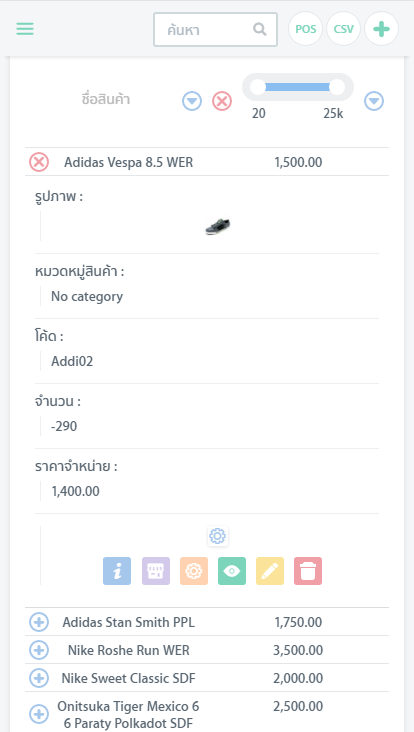
Task: Open the hamburger menu
Action: 25,29
